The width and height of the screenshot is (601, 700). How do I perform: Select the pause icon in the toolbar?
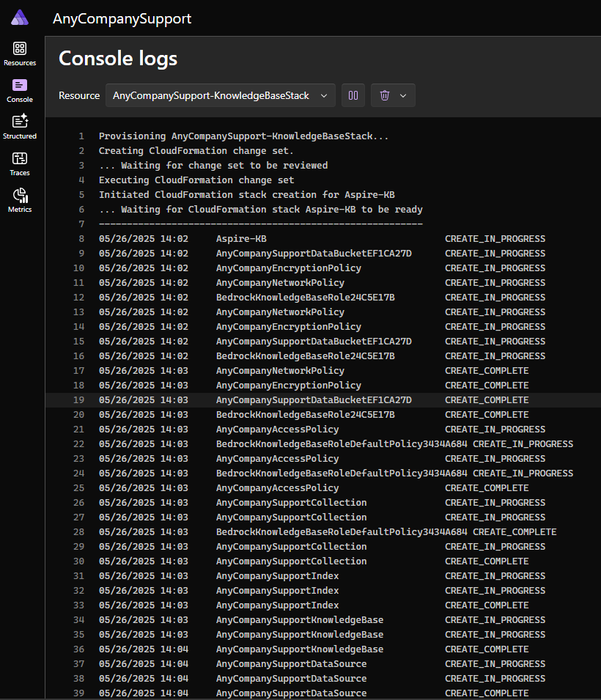(x=353, y=95)
